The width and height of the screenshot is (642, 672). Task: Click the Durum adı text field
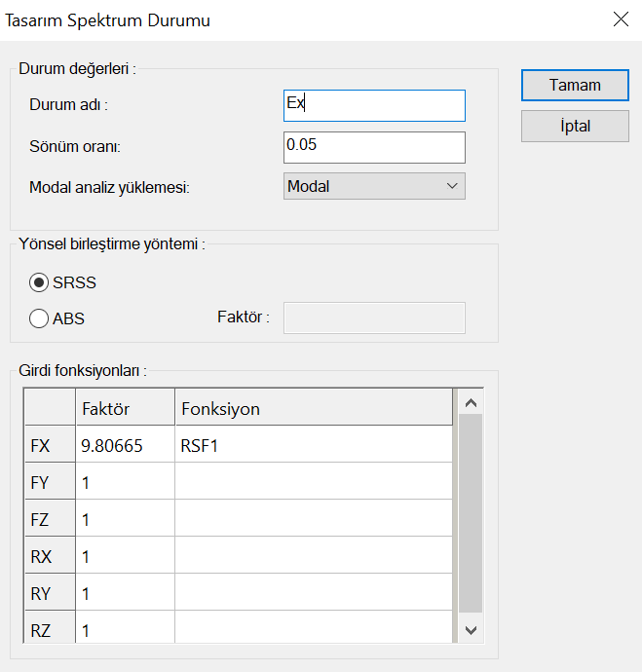pyautogui.click(x=374, y=105)
